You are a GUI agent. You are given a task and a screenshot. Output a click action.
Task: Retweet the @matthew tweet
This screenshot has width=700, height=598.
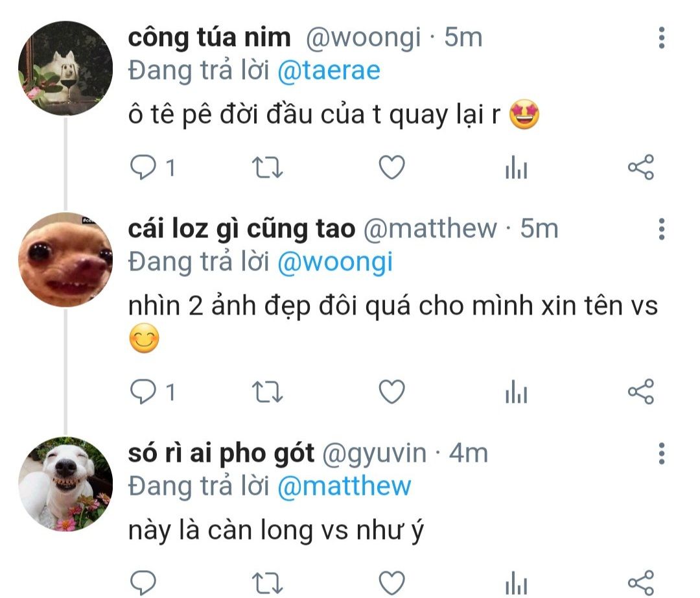tap(268, 392)
